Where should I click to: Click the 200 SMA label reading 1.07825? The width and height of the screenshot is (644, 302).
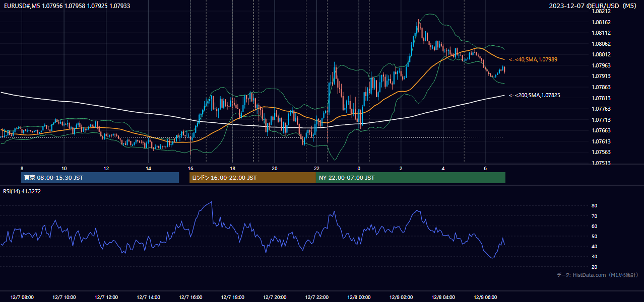point(534,95)
